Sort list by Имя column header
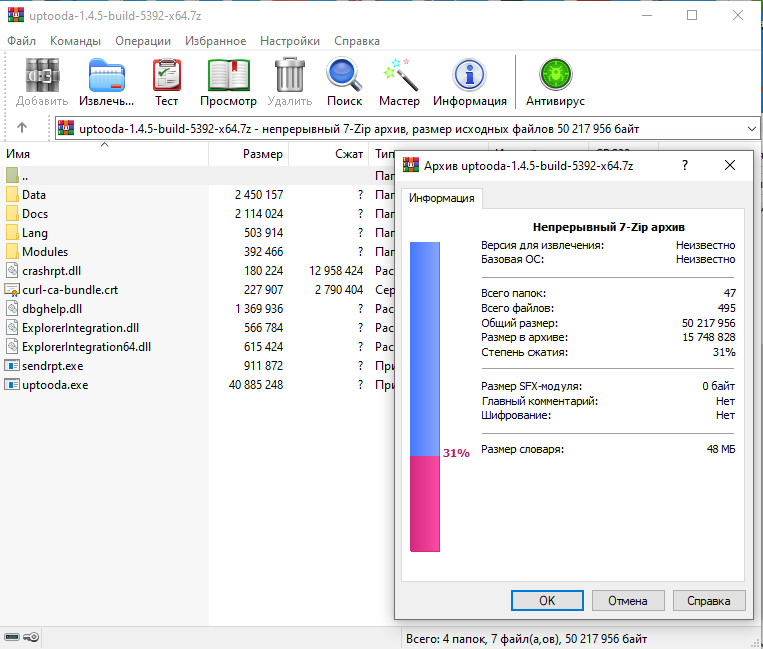The height and width of the screenshot is (649, 763). pos(104,154)
